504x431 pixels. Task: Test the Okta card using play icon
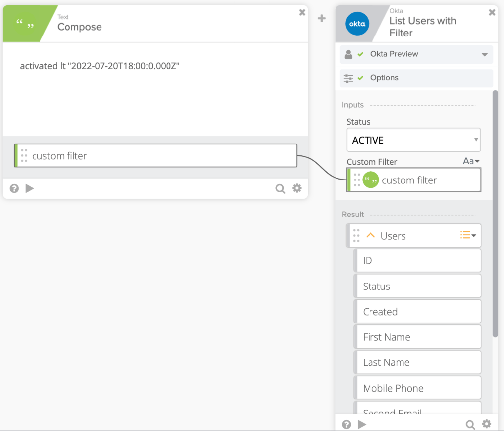(362, 424)
